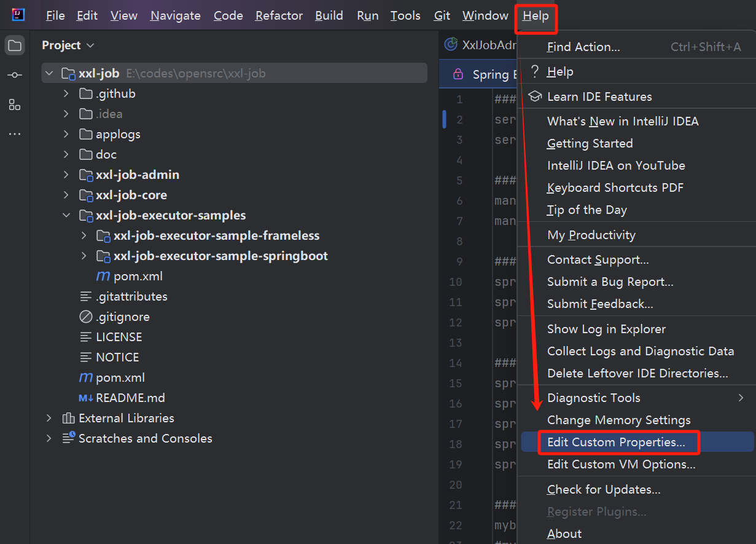The width and height of the screenshot is (756, 544).
Task: Open the Navigate menu
Action: point(176,15)
